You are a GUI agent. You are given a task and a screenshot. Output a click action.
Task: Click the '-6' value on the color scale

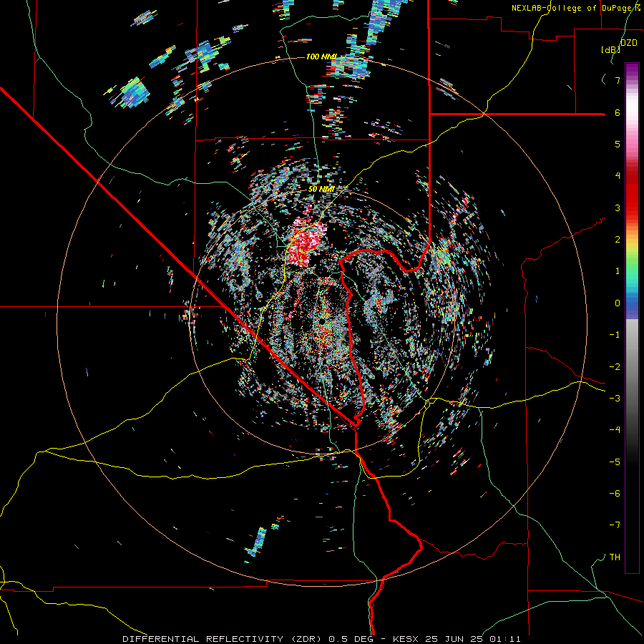(615, 494)
